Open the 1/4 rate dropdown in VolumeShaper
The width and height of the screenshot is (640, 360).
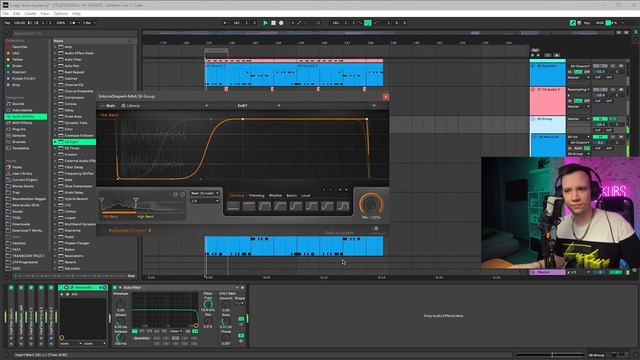(205, 201)
